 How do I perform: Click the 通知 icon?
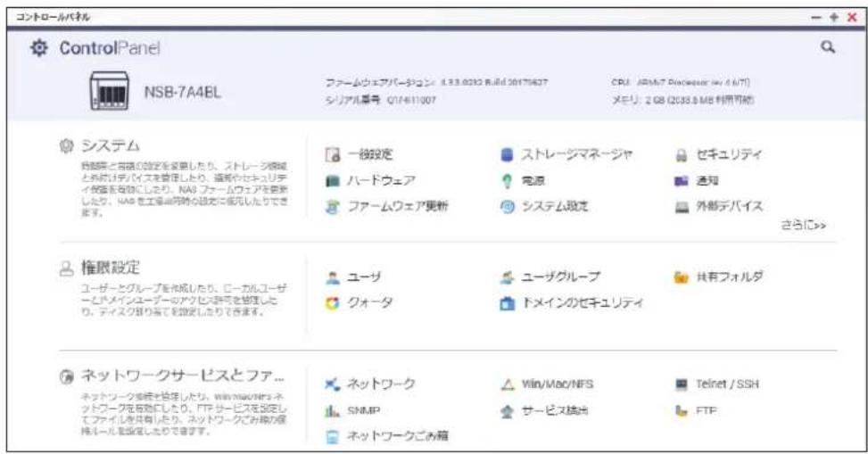[x=682, y=181]
